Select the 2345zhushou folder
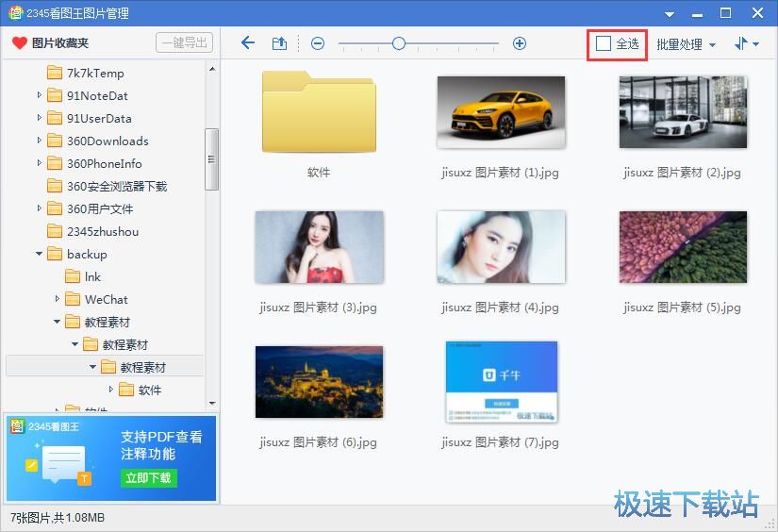The height and width of the screenshot is (532, 778). (92, 231)
